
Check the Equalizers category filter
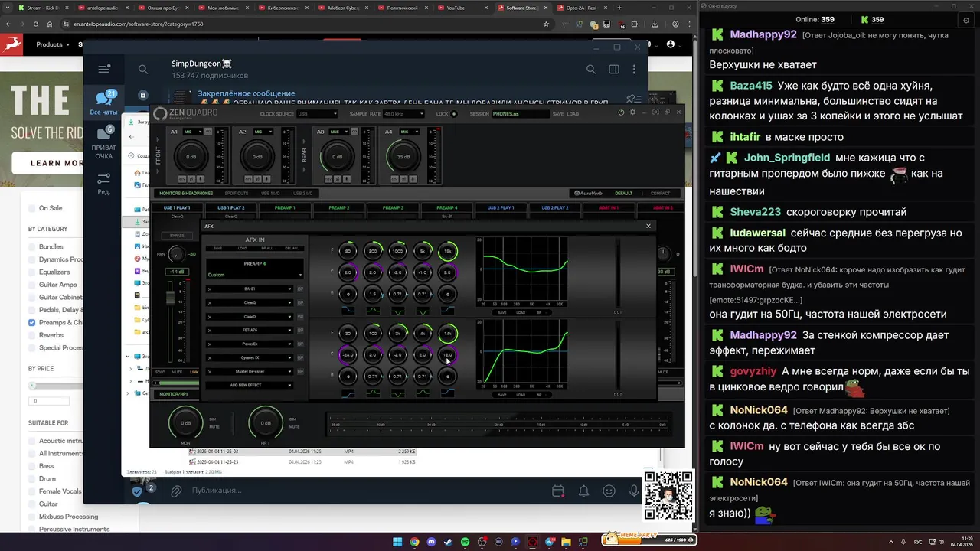coord(32,272)
